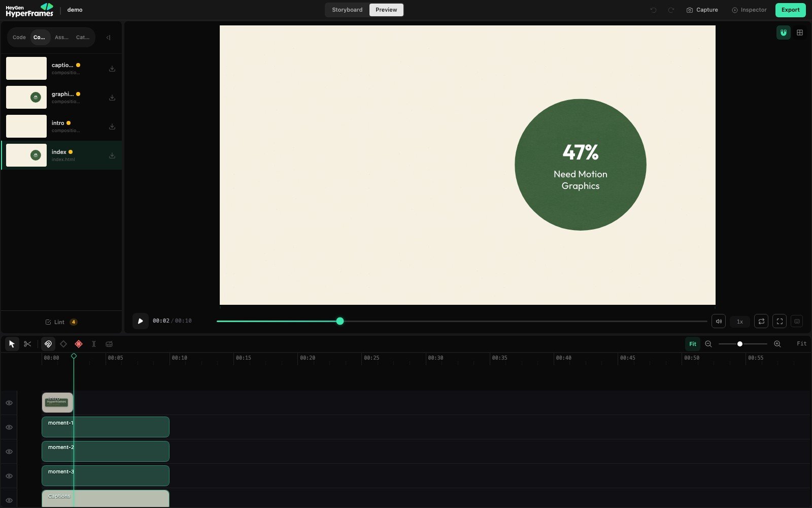Viewport: 812px width, 508px height.
Task: Open the Ass... assets tab
Action: [x=61, y=38]
